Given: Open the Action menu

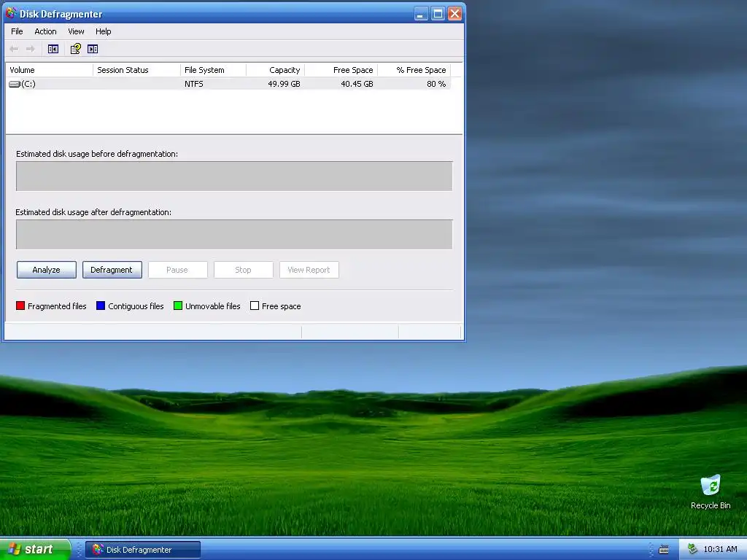Looking at the screenshot, I should [45, 31].
